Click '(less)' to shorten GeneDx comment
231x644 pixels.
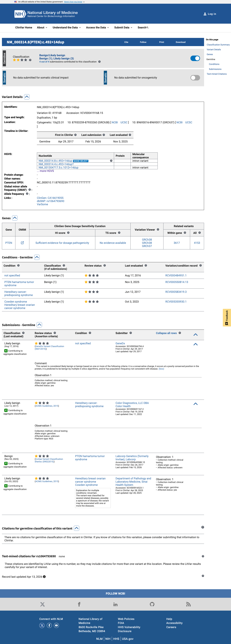tap(161, 369)
